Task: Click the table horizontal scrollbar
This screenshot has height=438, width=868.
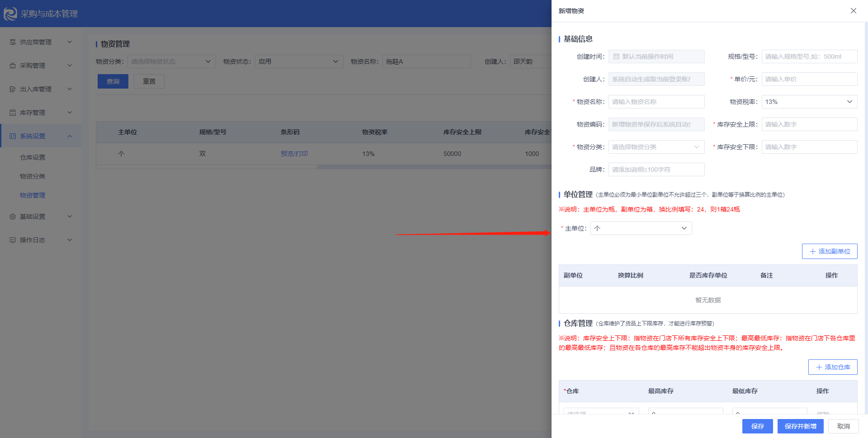Action: (x=434, y=167)
